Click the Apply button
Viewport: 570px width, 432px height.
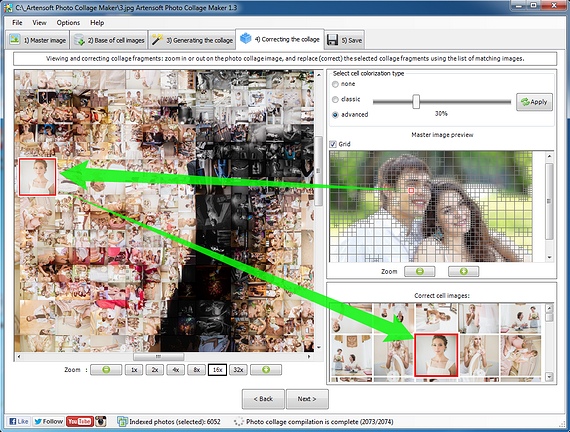pyautogui.click(x=534, y=102)
